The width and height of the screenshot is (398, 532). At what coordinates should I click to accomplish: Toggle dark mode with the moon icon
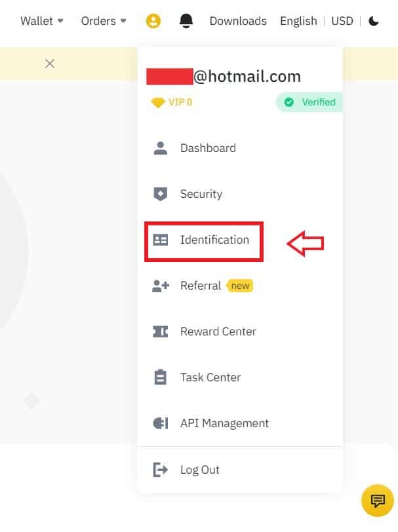pyautogui.click(x=374, y=21)
